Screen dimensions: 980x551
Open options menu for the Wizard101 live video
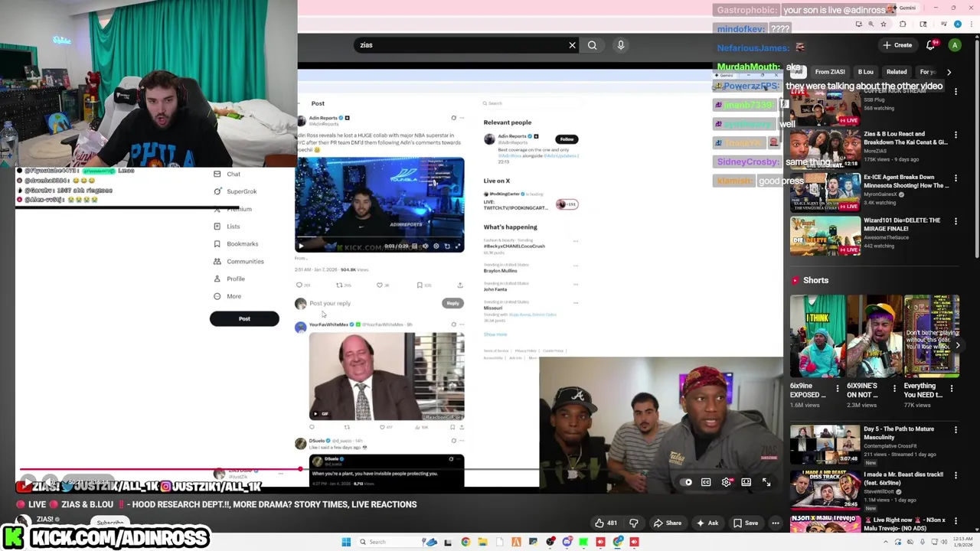[x=955, y=222]
